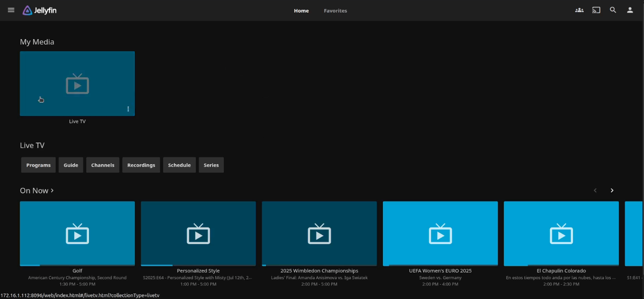Image resolution: width=644 pixels, height=299 pixels.
Task: Click the Live TV section heading above Programs
Action: 32,145
